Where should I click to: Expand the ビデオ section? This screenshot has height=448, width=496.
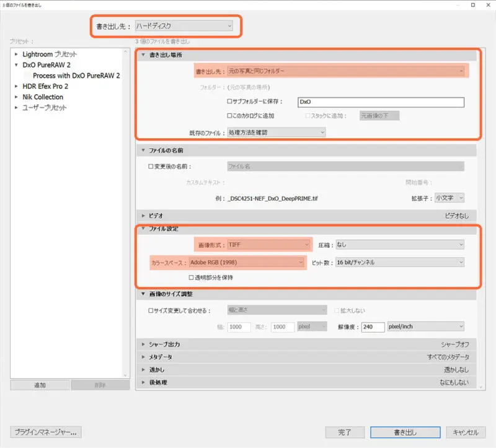click(x=143, y=216)
